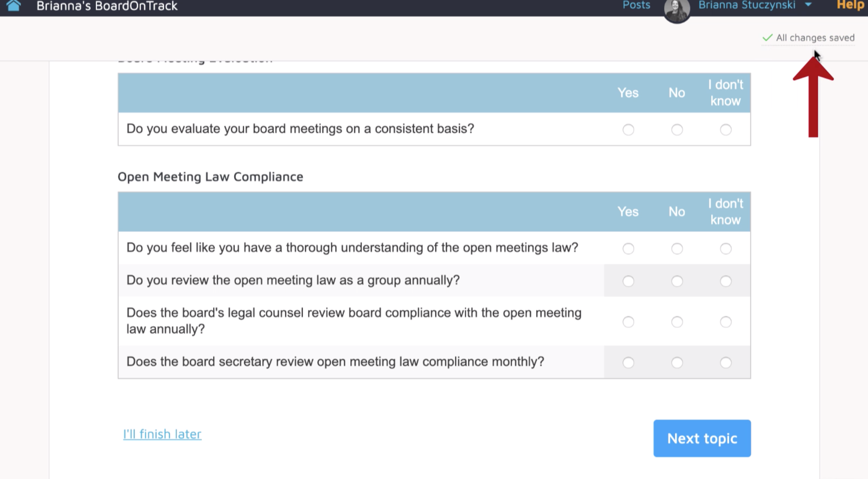Select Yes for reviewing law as group annually
The width and height of the screenshot is (868, 479).
coord(628,281)
